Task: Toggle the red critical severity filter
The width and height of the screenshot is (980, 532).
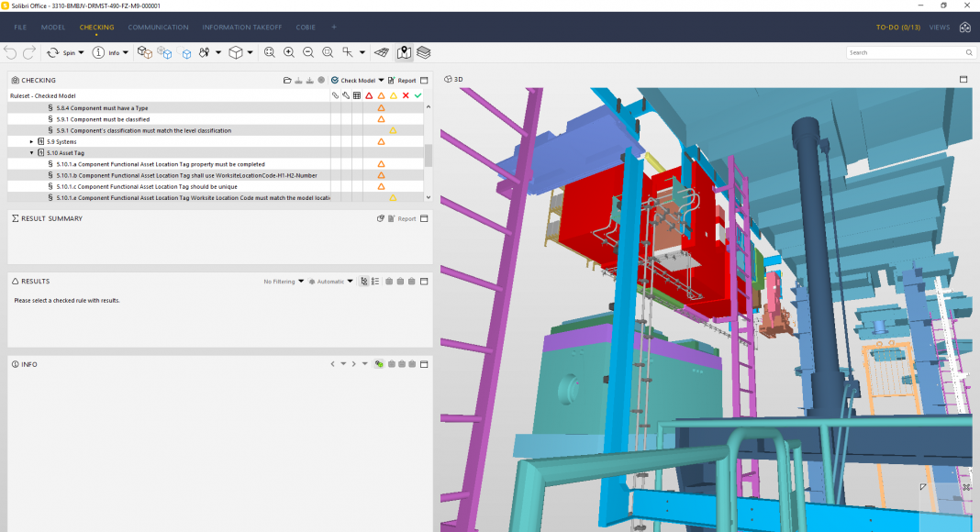Action: [x=369, y=95]
